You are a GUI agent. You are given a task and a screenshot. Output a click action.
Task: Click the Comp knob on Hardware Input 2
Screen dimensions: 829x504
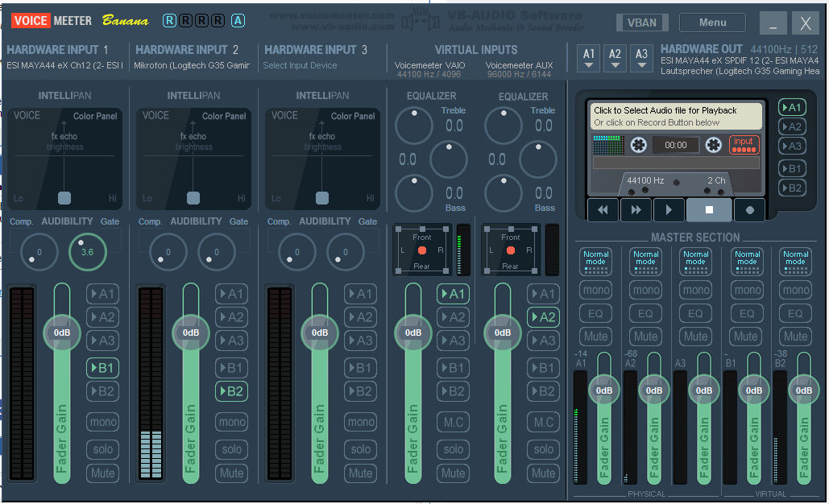[x=168, y=252]
